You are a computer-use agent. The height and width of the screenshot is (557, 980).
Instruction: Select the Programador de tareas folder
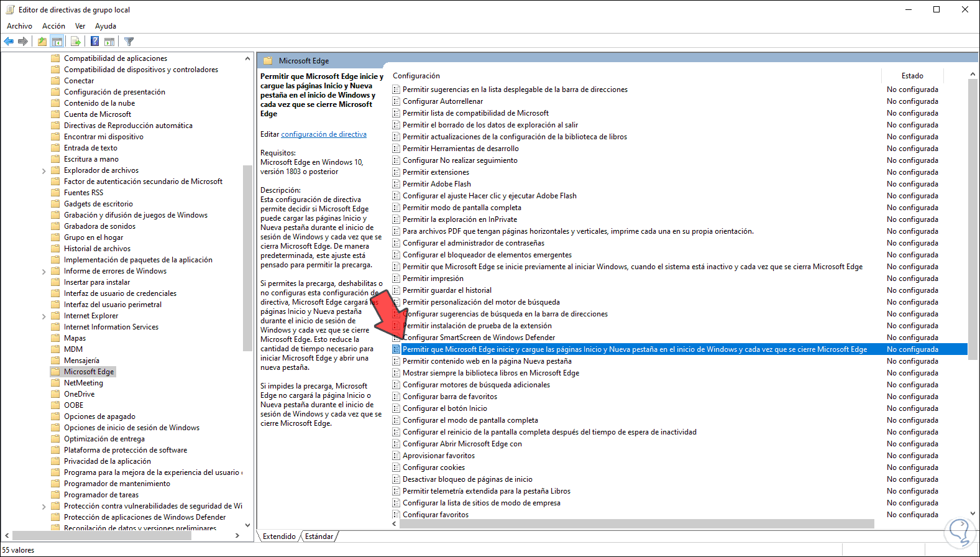point(101,495)
